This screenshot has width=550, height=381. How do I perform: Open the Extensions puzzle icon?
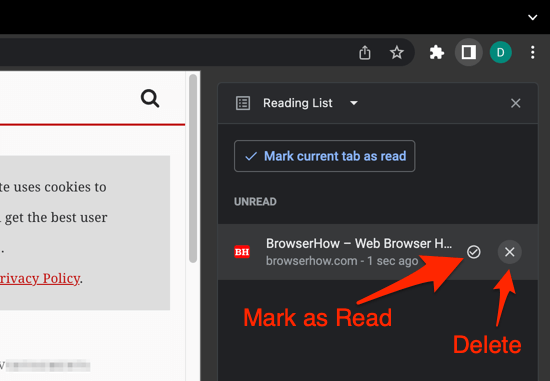tap(437, 53)
